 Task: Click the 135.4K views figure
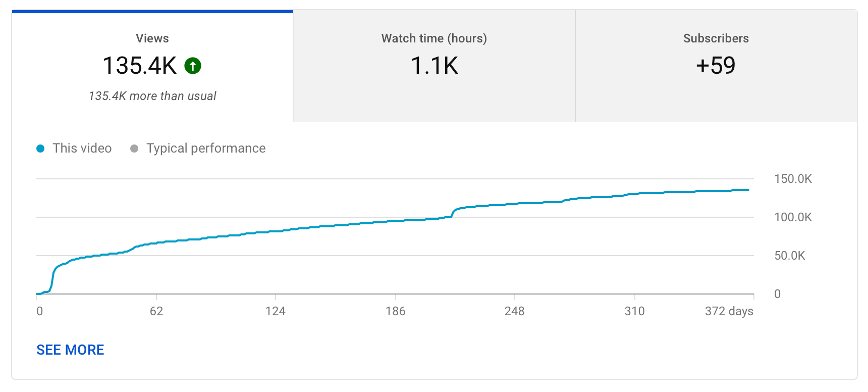click(x=139, y=65)
